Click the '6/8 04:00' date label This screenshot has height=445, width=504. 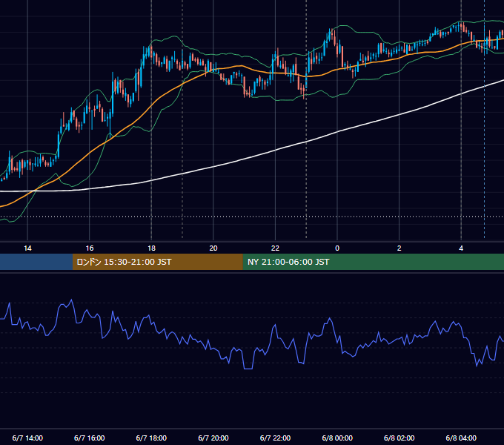tap(461, 438)
